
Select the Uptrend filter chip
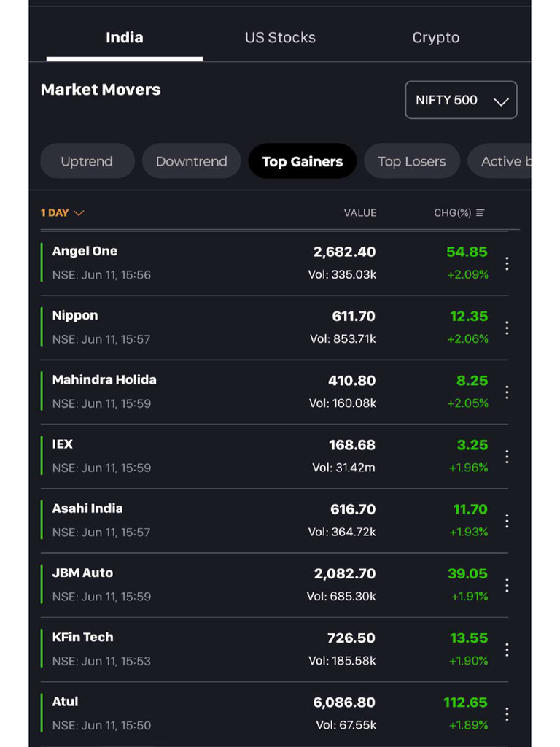coord(87,161)
